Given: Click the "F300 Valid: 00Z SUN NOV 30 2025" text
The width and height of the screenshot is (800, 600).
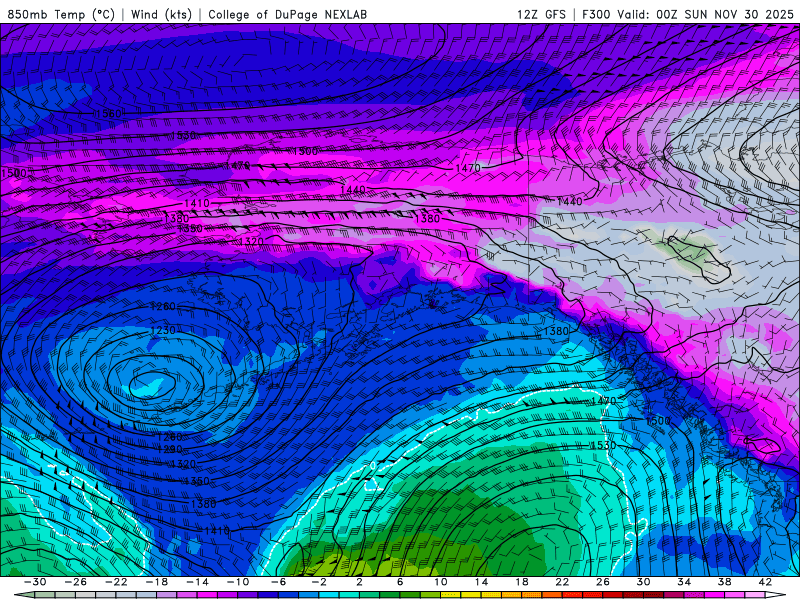Looking at the screenshot, I should point(688,14).
